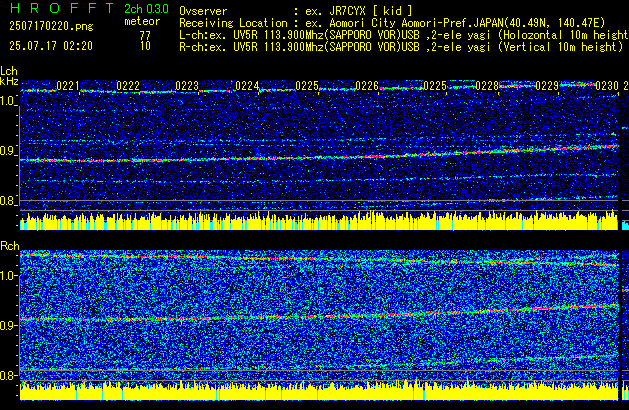Screen dimensions: 629x410
Task: Select the 0225 marker right after 0224
Action: pos(307,86)
